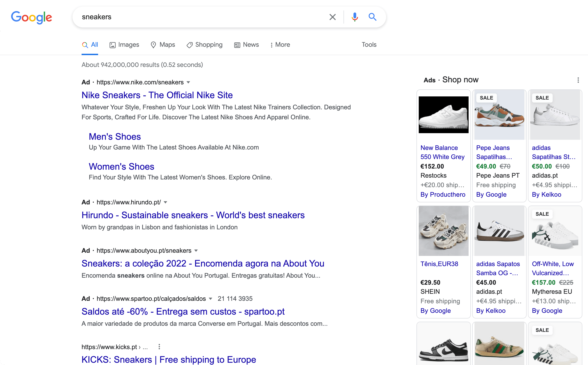Screen dimensions: 588x365
Task: Expand the ad disclosure arrow next to nike.com
Action: point(189,82)
